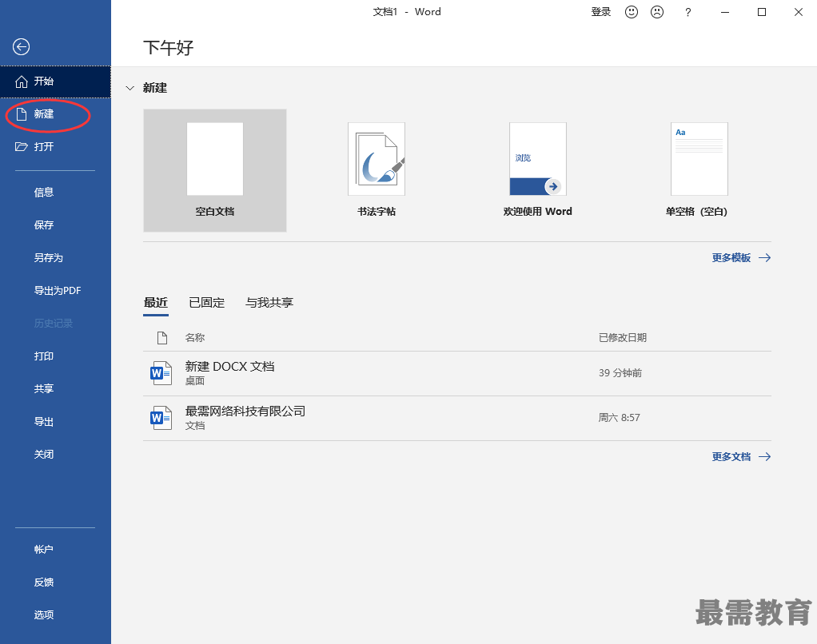This screenshot has width=817, height=644.
Task: Switch to the 已固定 tab
Action: coord(206,303)
